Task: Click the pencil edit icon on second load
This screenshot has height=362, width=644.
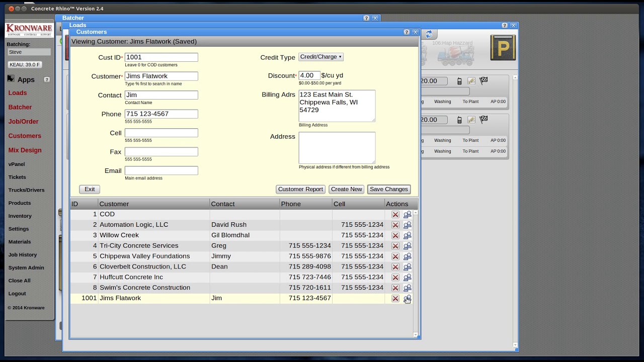Action: pyautogui.click(x=471, y=120)
